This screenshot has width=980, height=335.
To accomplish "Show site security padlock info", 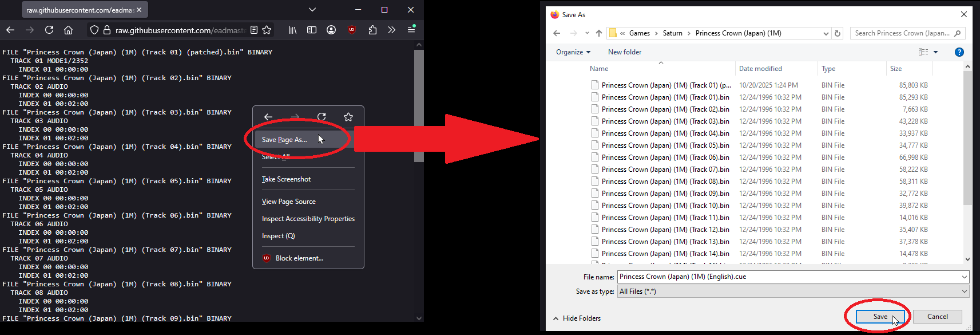I will (106, 30).
